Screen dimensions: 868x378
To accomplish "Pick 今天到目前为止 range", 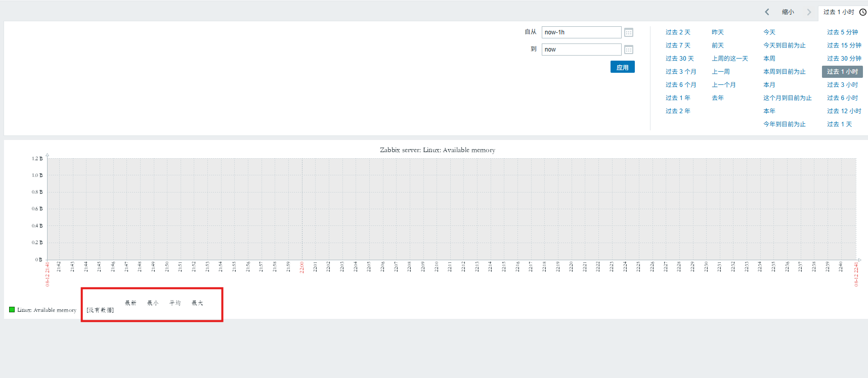I will tap(785, 45).
